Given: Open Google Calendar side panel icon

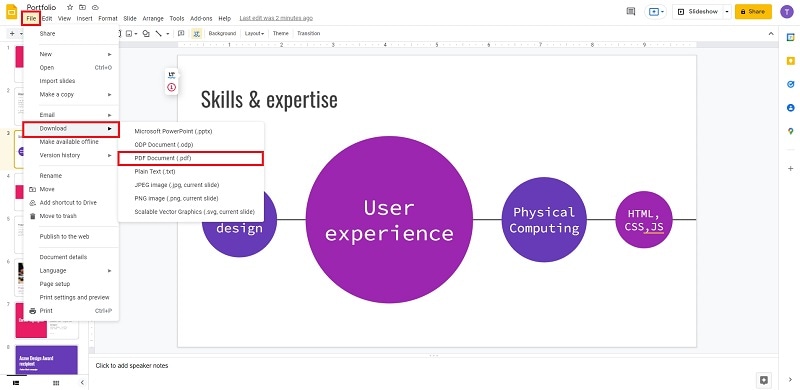Looking at the screenshot, I should (x=790, y=37).
